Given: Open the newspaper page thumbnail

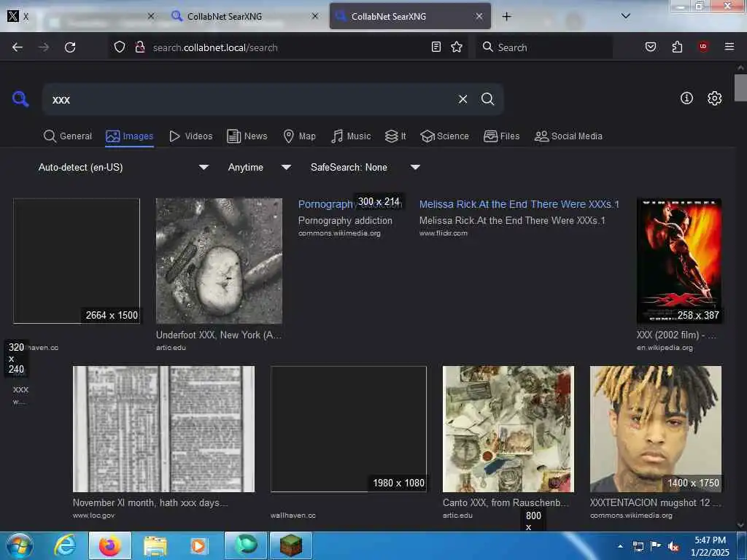Looking at the screenshot, I should [x=164, y=429].
